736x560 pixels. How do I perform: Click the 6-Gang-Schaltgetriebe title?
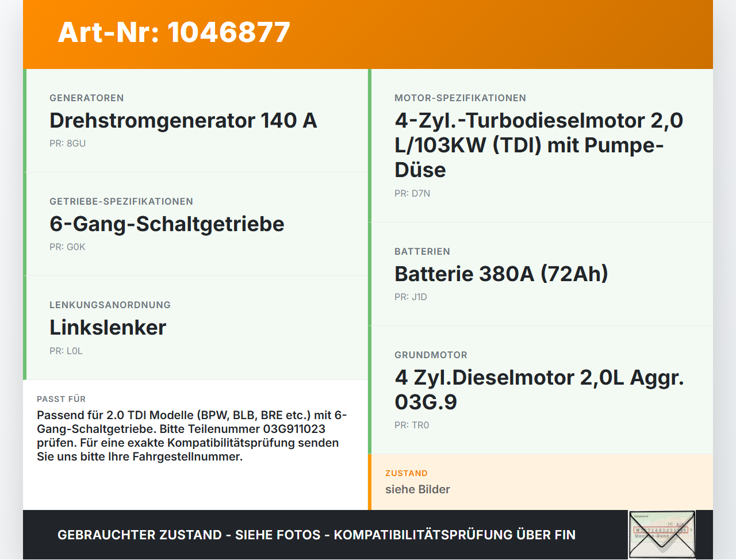click(167, 224)
